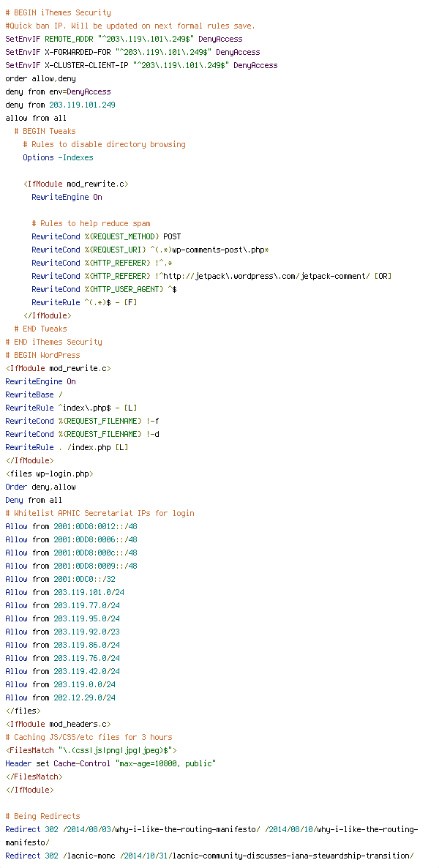The height and width of the screenshot is (868, 439).
Task: Click the 'Header set Cache-Control' line
Action: 110,764
